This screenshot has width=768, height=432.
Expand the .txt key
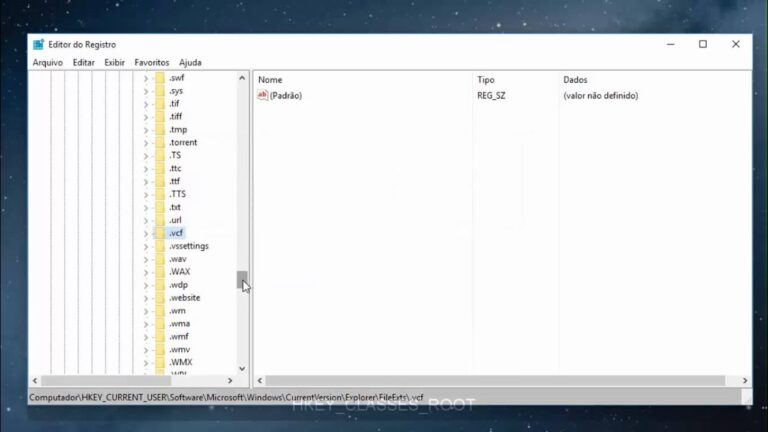pyautogui.click(x=145, y=208)
